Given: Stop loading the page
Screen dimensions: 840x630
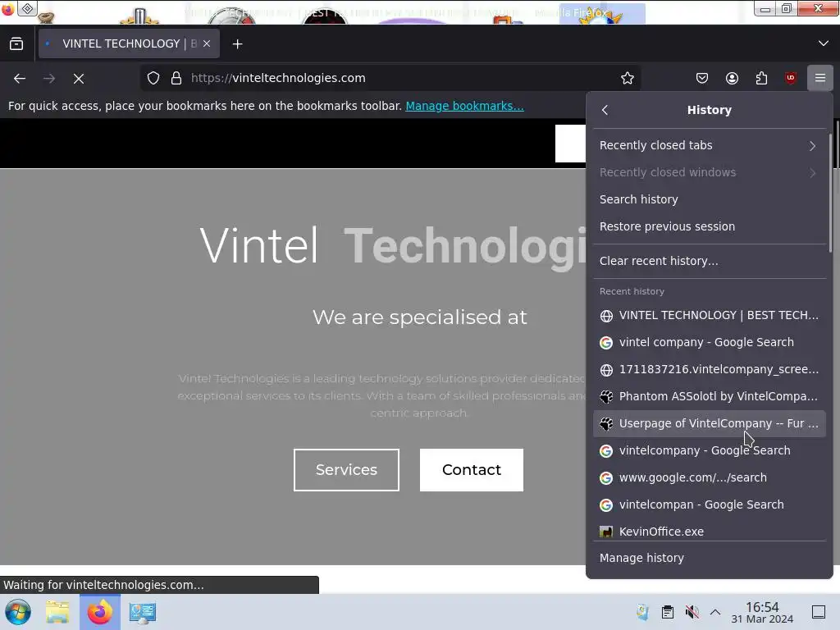Looking at the screenshot, I should 79,78.
